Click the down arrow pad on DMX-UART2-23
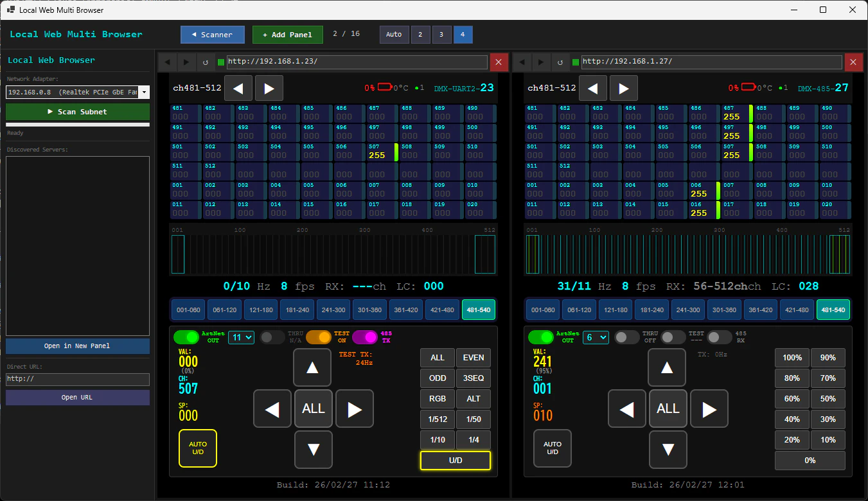868x501 pixels. pyautogui.click(x=314, y=450)
